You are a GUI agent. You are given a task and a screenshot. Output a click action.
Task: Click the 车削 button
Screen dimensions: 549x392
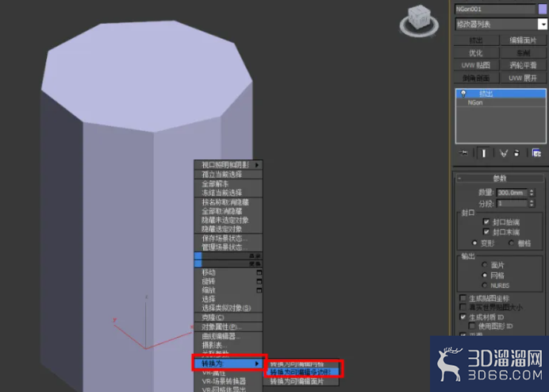523,53
